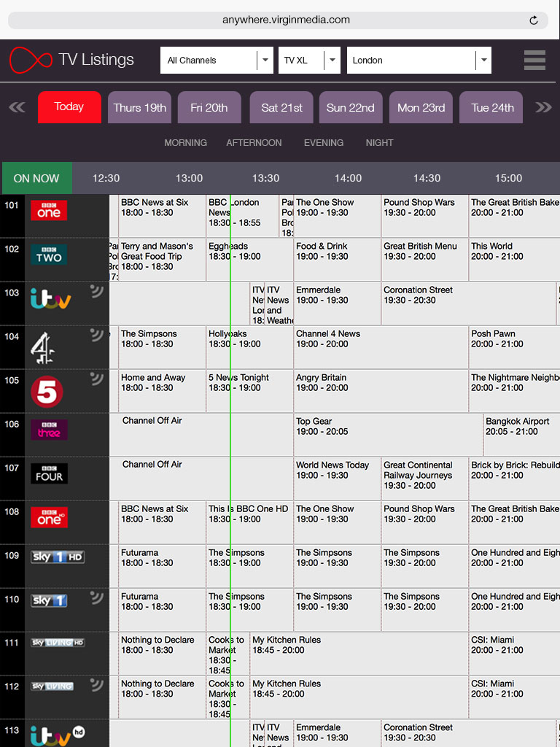Image resolution: width=560 pixels, height=747 pixels.
Task: Click the streaming signal icon beside Channel 5
Action: pos(97,379)
